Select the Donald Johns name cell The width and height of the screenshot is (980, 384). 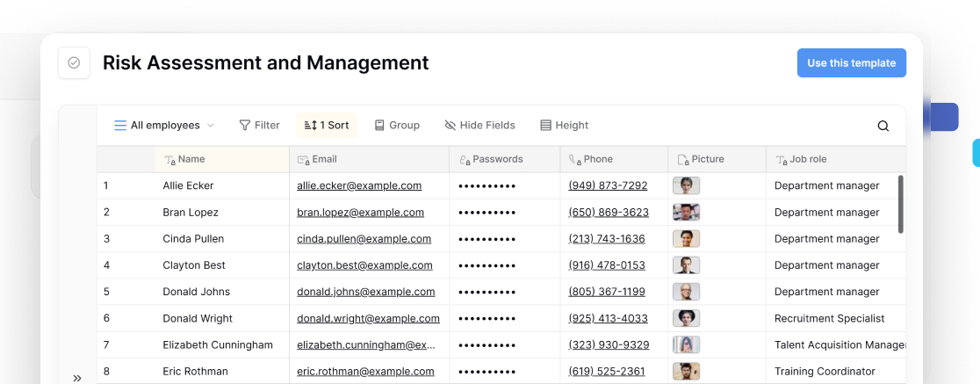(222, 292)
